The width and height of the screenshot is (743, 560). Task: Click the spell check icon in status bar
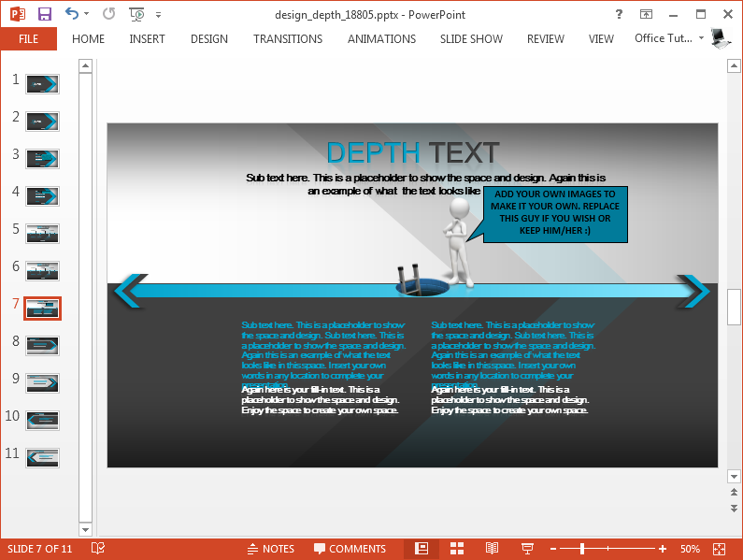pos(98,549)
